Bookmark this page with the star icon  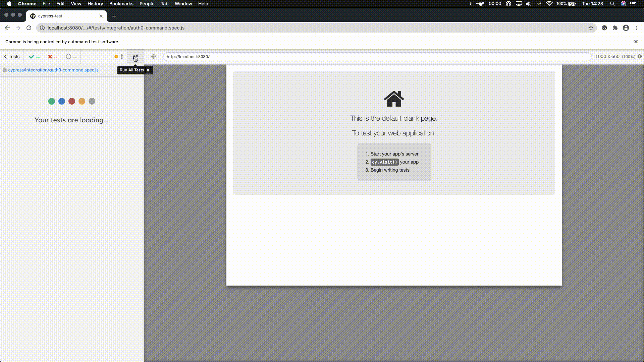591,28
